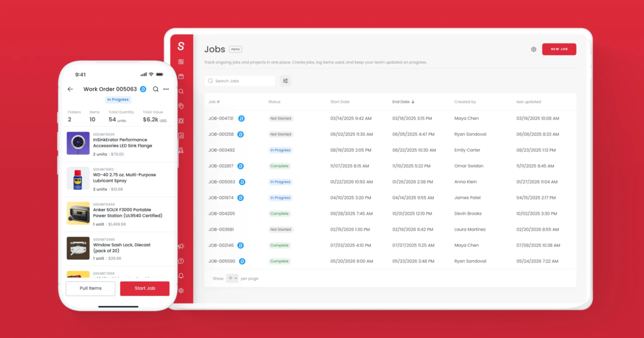Screen dimensions: 644x338
Task: Click creator name Anna Klein
Action: click(465, 182)
